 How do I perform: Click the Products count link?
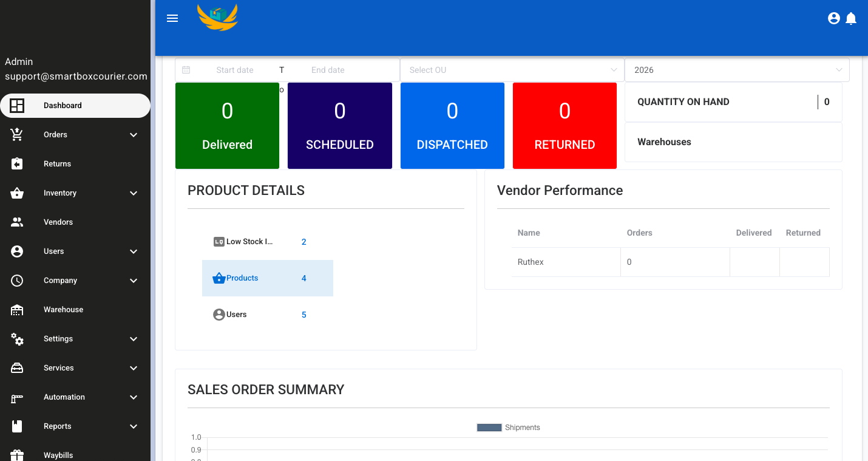tap(303, 278)
